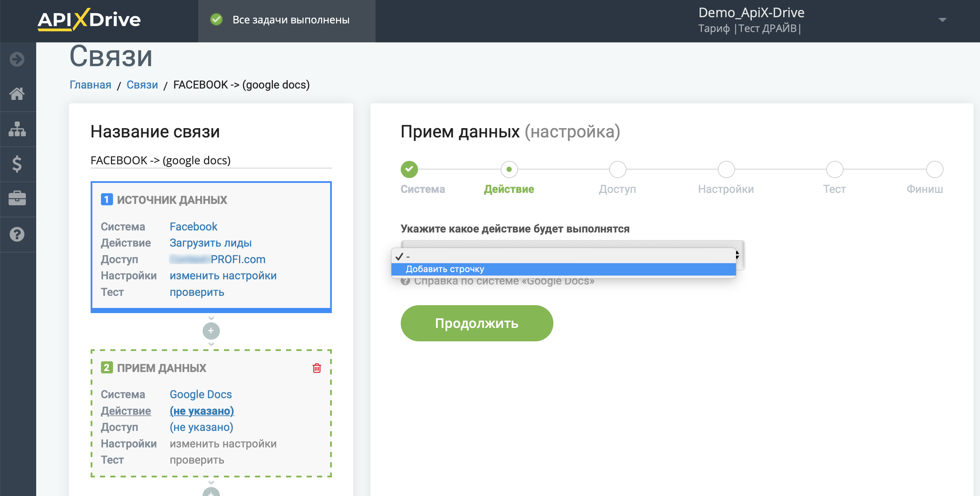Go to Связи breadcrumb link

pos(142,84)
